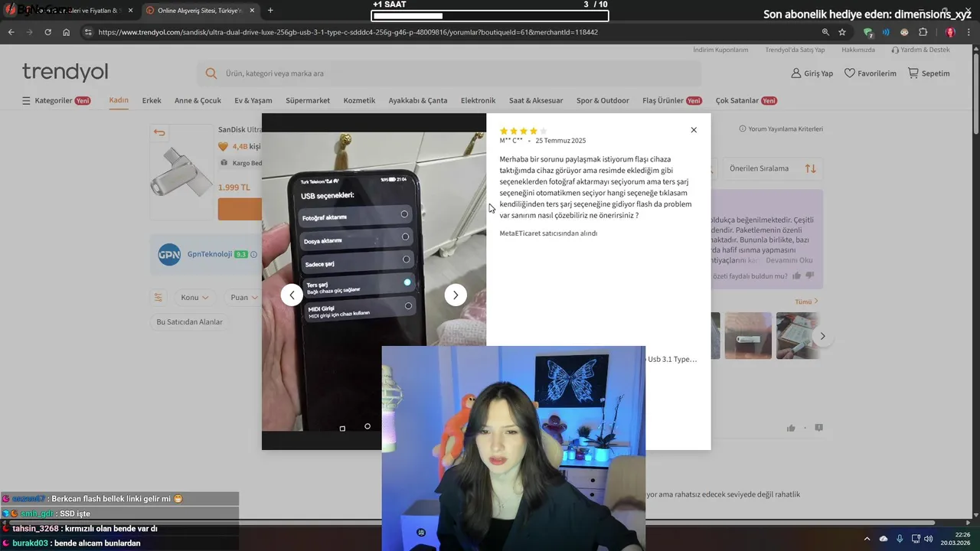Go to the previous review photo
The width and height of the screenshot is (980, 551).
point(292,295)
